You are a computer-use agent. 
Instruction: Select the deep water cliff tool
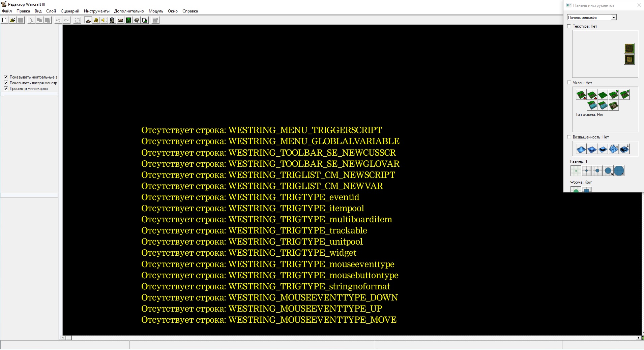[x=592, y=105]
